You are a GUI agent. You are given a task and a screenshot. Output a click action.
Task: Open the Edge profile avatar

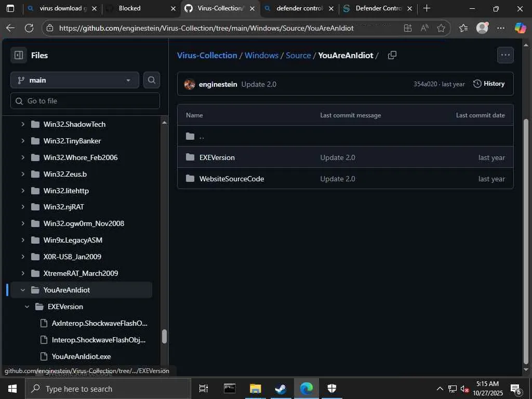[x=482, y=28]
